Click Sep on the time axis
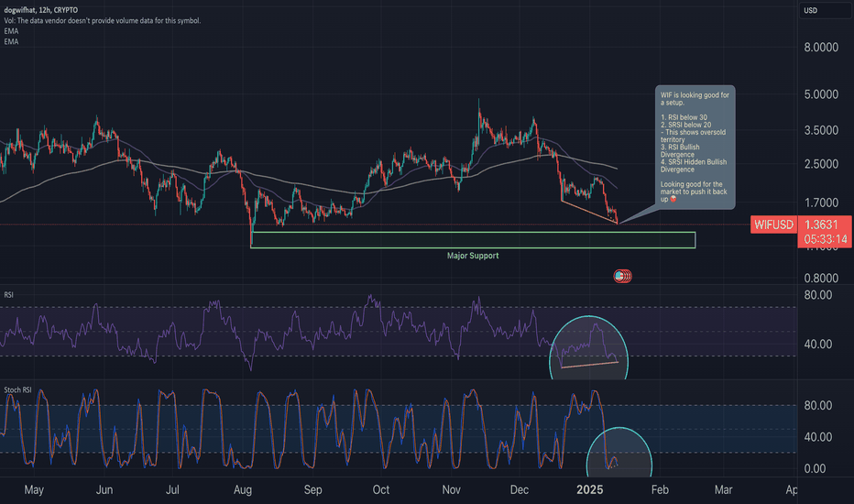Image resolution: width=854 pixels, height=504 pixels. (312, 490)
